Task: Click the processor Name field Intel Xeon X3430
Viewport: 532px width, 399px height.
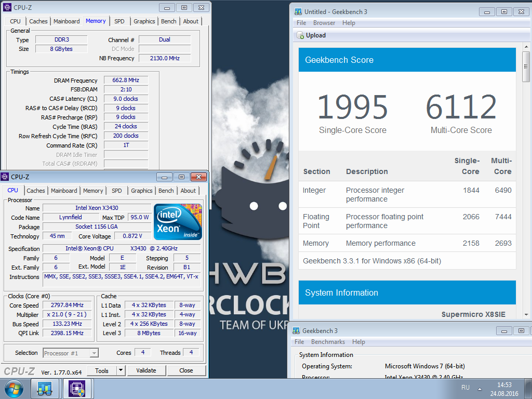Action: [x=97, y=208]
